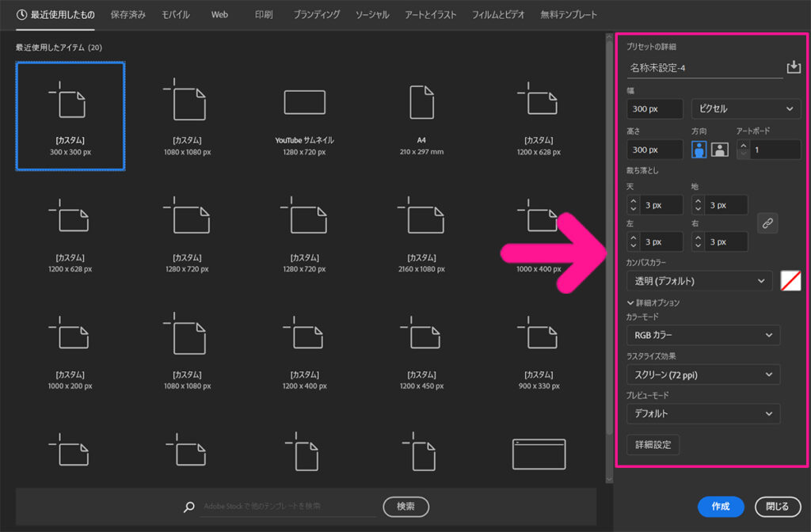Select the YouTube サムネイル preset icon

[304, 103]
